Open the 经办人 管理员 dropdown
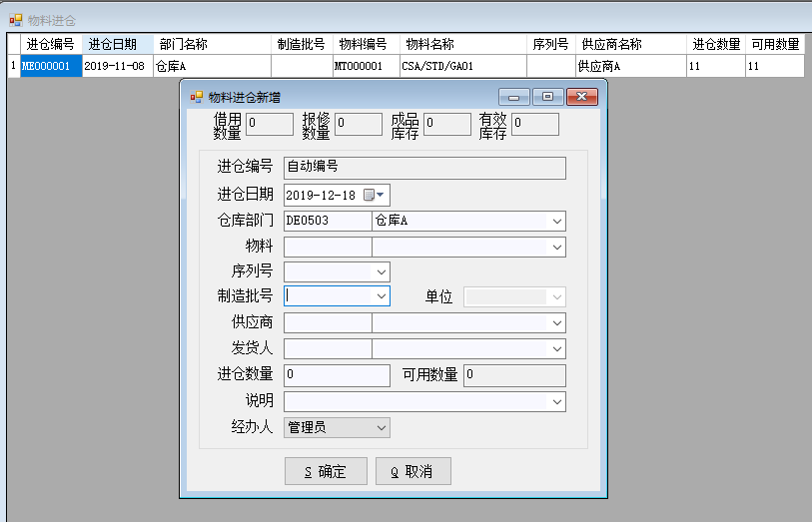812x522 pixels. (x=381, y=427)
